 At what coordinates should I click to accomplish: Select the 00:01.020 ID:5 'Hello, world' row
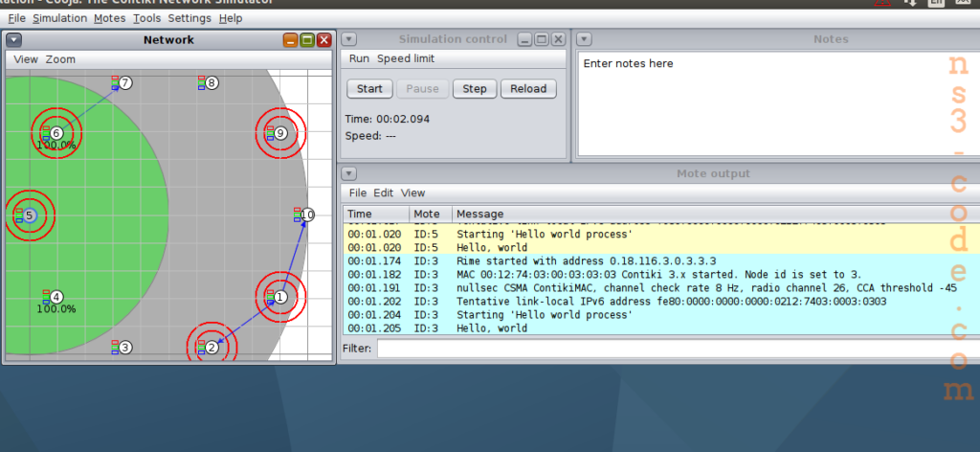tap(661, 248)
